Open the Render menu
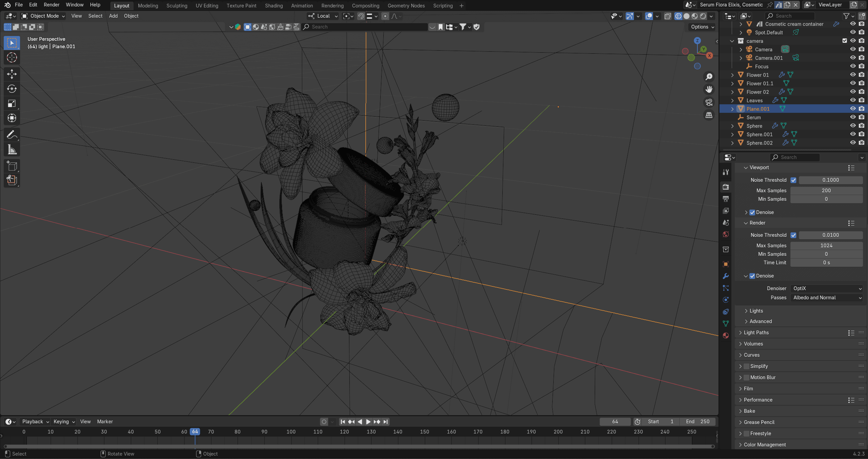The width and height of the screenshot is (868, 459). (x=51, y=5)
